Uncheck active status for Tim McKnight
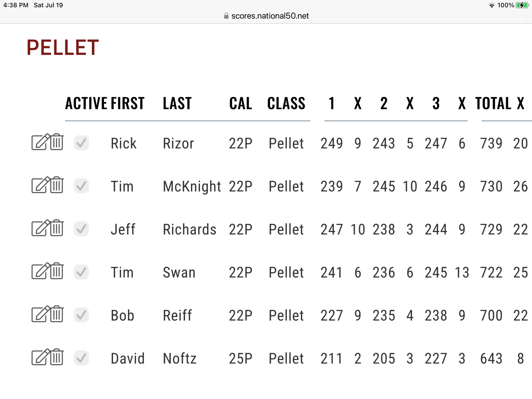 pyautogui.click(x=81, y=186)
